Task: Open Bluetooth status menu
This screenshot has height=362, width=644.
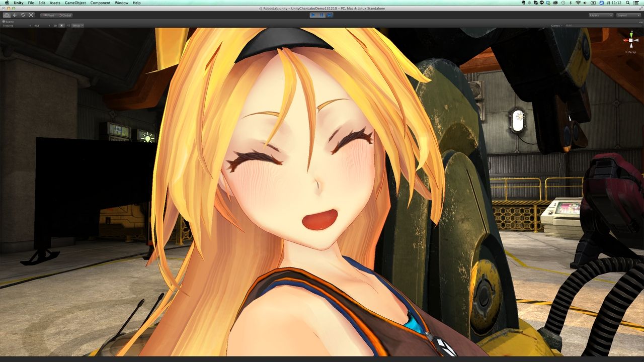Action: coord(571,3)
